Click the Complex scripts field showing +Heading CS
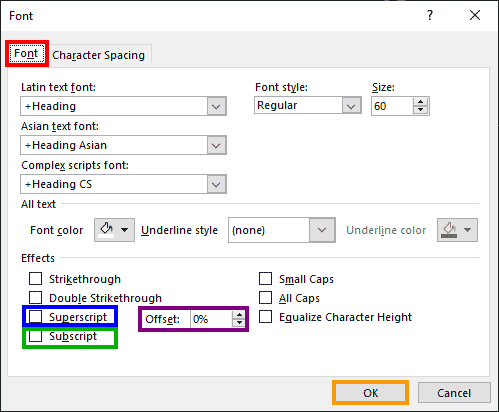Viewport: 499px width, 412px height. click(114, 184)
